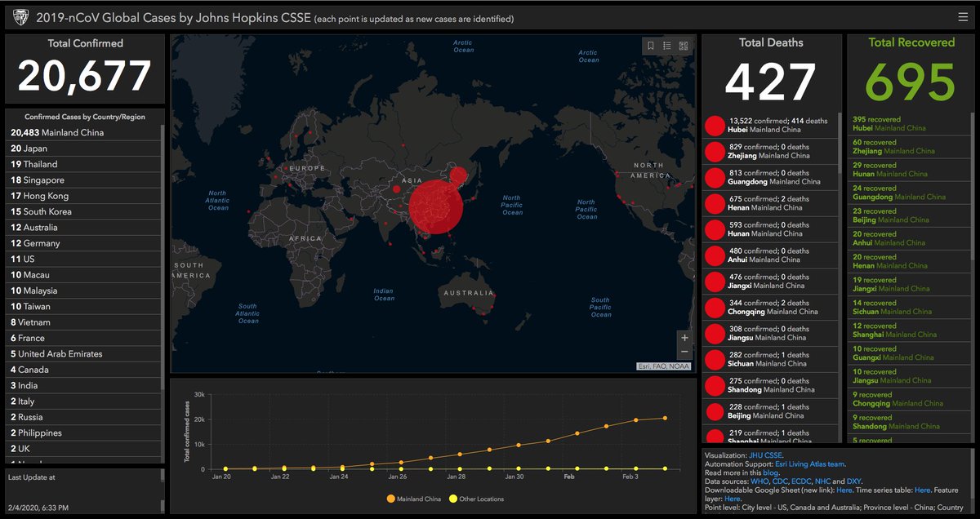The width and height of the screenshot is (980, 519).
Task: Click the red circle beside Anhui deaths row
Action: click(x=715, y=256)
